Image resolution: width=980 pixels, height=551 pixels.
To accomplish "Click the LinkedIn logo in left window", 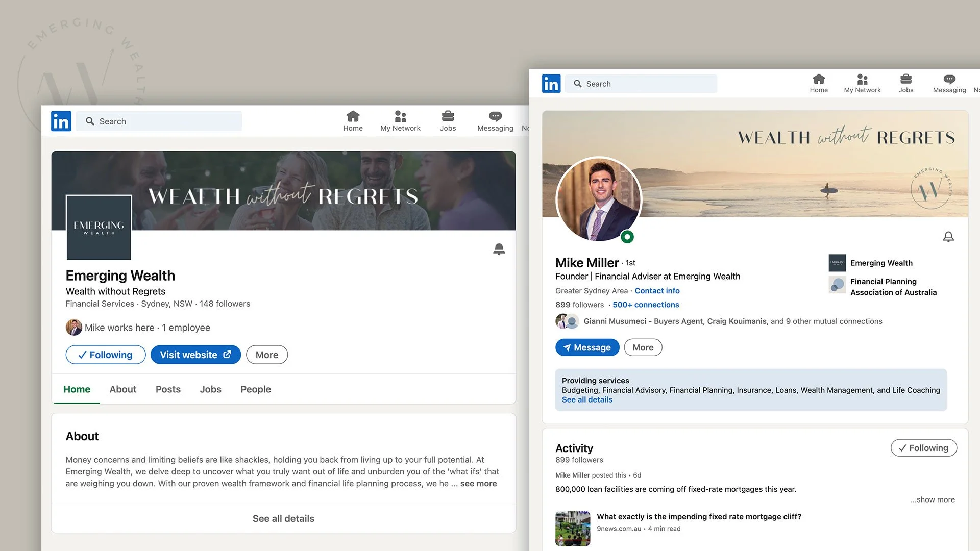I will (61, 121).
